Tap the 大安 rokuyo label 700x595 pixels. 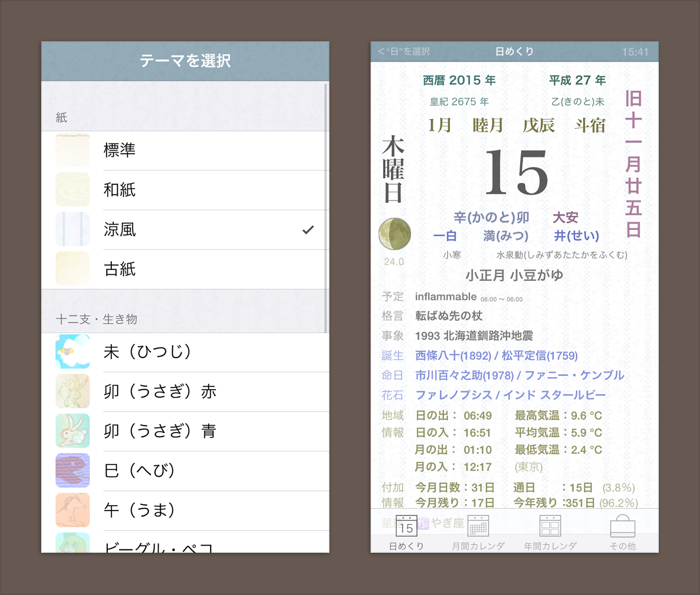point(565,217)
